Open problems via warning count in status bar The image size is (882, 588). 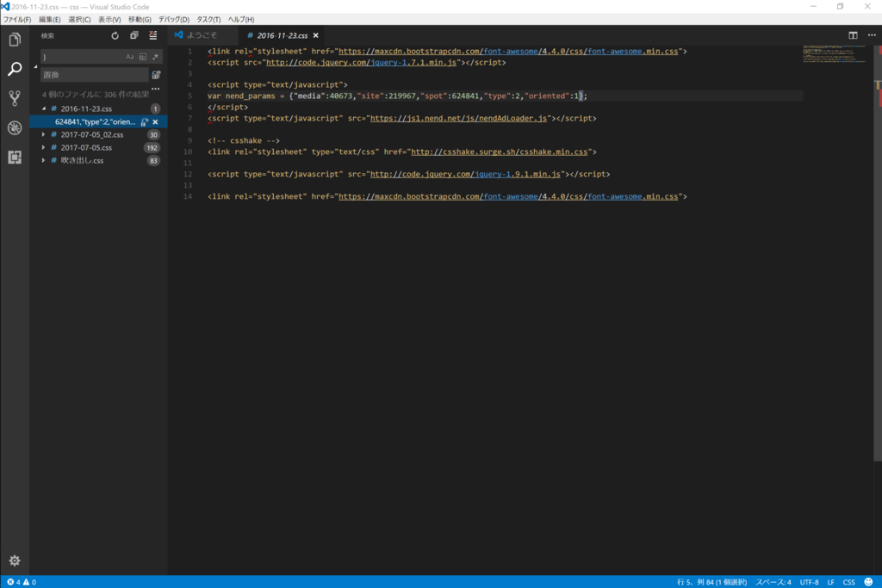pos(30,582)
